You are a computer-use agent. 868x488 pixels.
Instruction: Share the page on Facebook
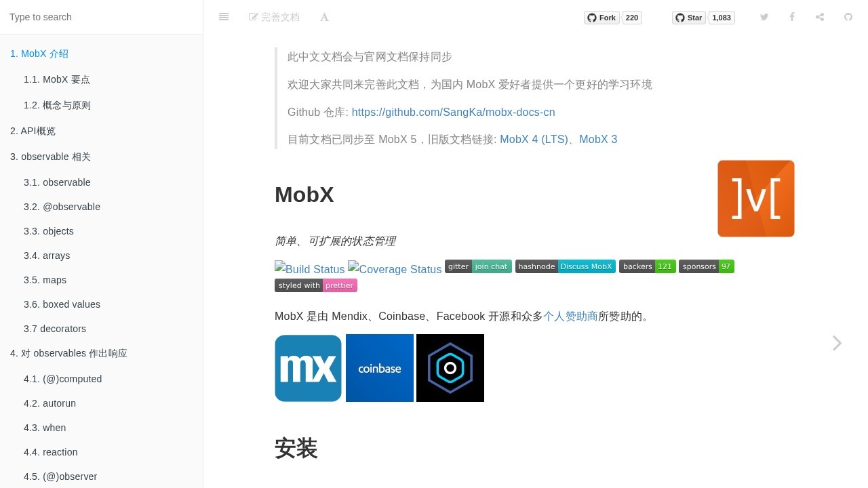point(792,17)
